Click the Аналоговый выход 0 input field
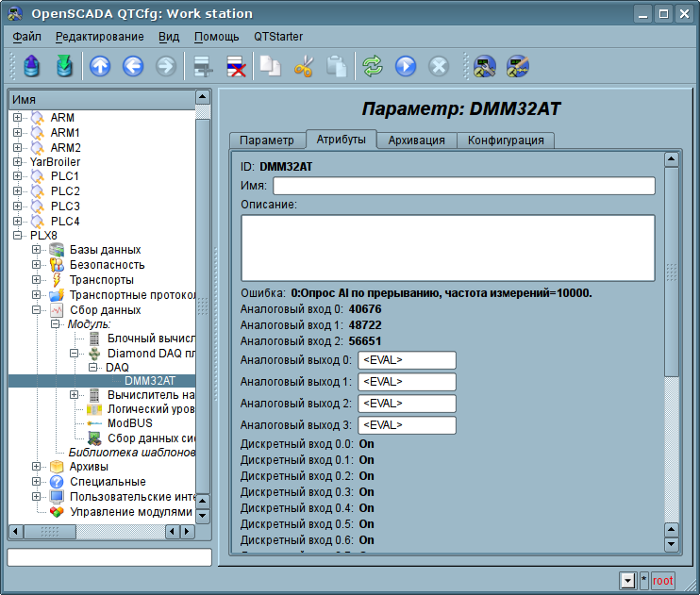Viewport: 700px width, 595px height. pyautogui.click(x=406, y=360)
